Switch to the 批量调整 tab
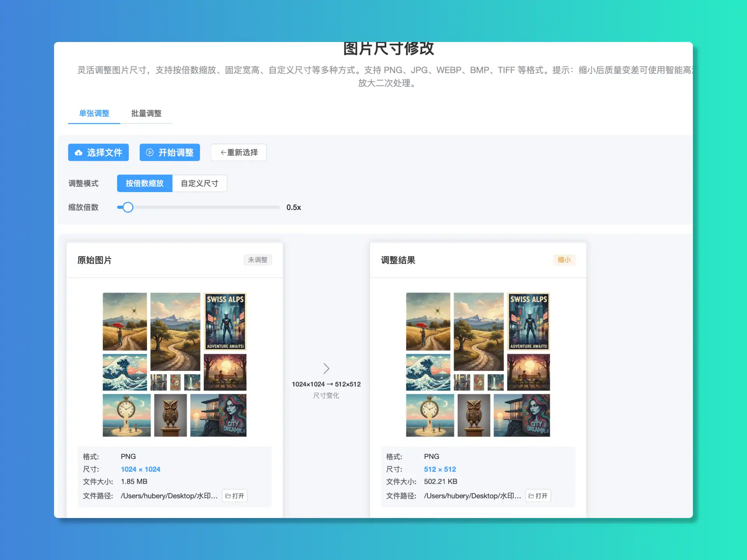This screenshot has height=560, width=747. coord(146,113)
